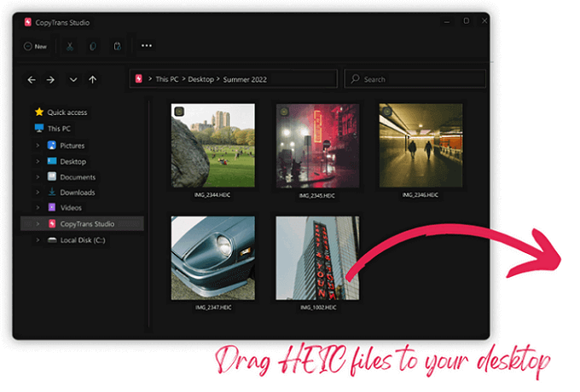This screenshot has width=580, height=392.
Task: Click the This PC monitor icon
Action: coord(39,128)
